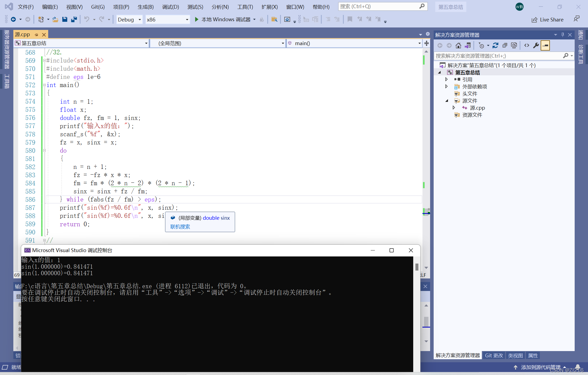Screen dimensions: 588x375
Task: Collapse main function fold at line 572
Action: coord(44,85)
